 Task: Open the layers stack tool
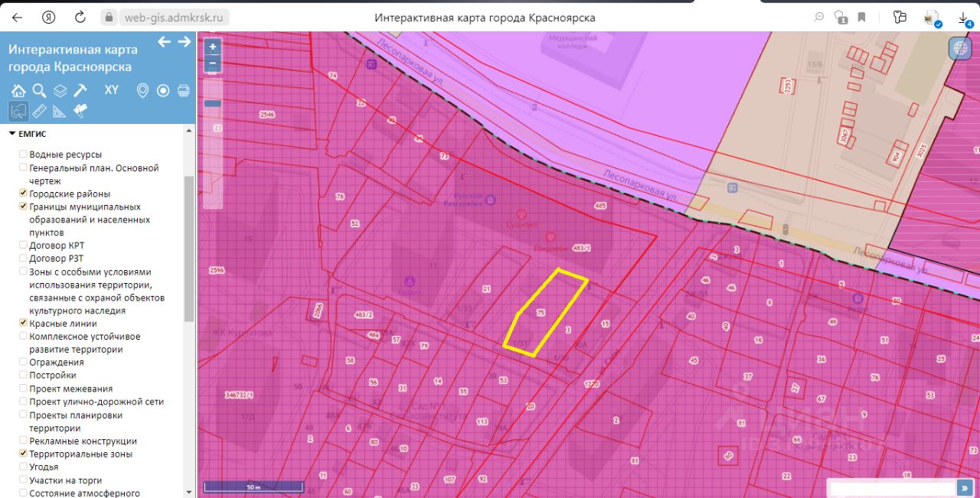pos(60,91)
